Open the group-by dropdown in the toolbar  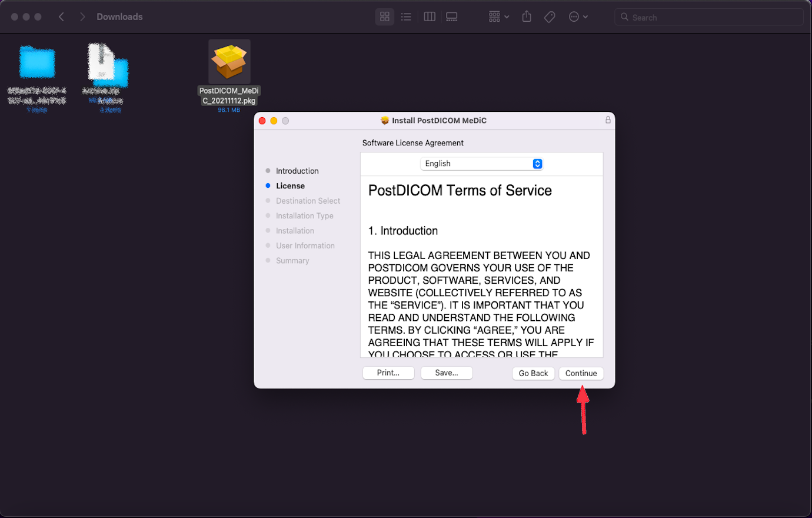[x=498, y=16]
